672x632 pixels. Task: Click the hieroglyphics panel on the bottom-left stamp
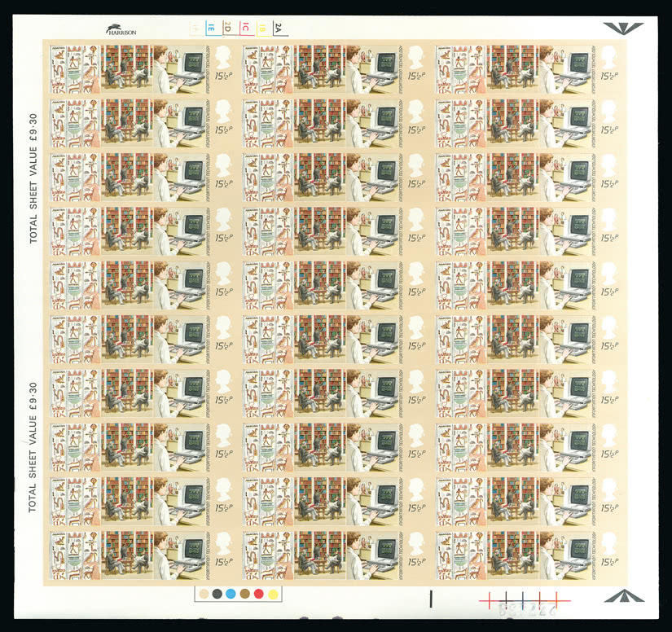[x=76, y=555]
